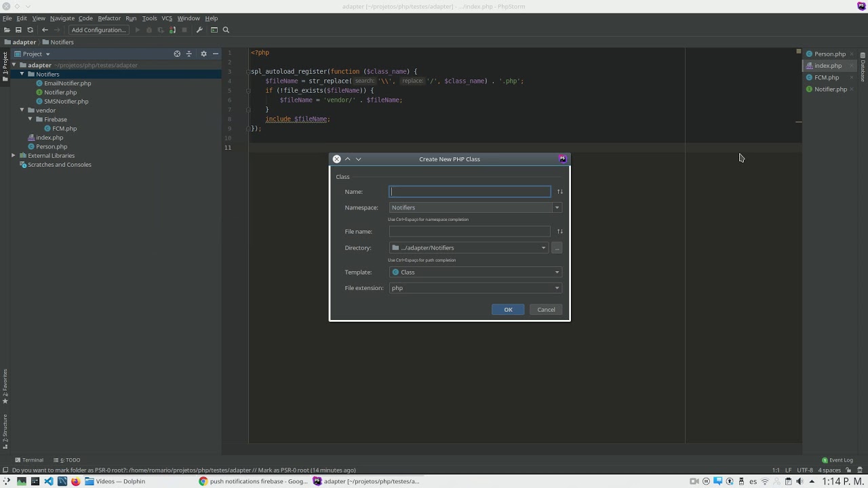
Task: Click the UTF-8 encoding status item
Action: click(x=805, y=470)
